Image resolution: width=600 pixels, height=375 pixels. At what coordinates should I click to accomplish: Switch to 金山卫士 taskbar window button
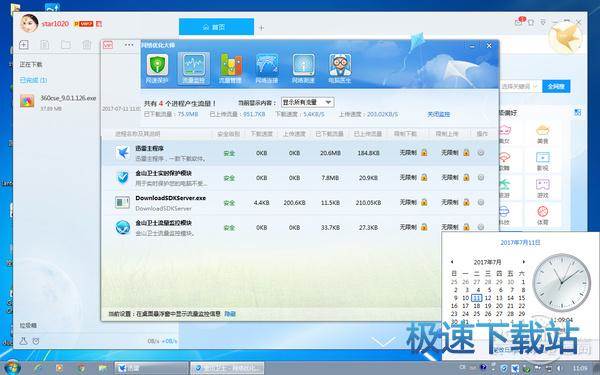(227, 368)
